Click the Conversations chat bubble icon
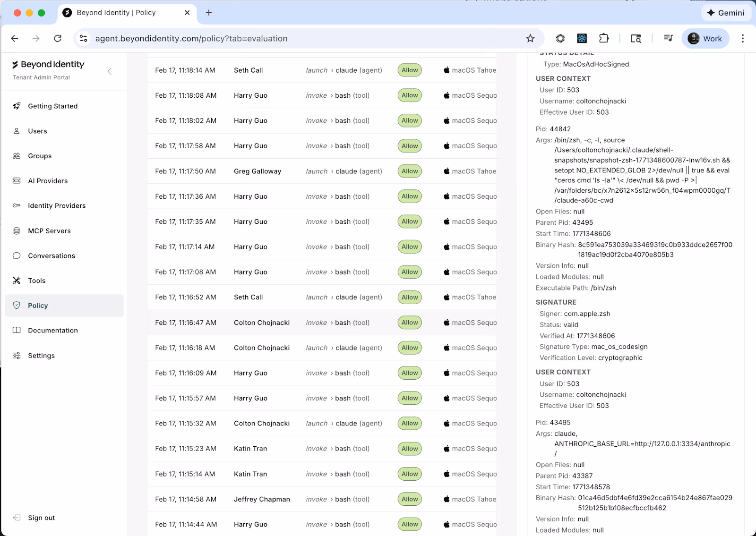 coord(17,255)
